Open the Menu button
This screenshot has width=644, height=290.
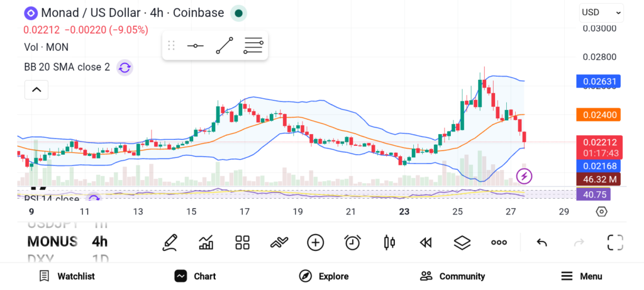pos(582,276)
